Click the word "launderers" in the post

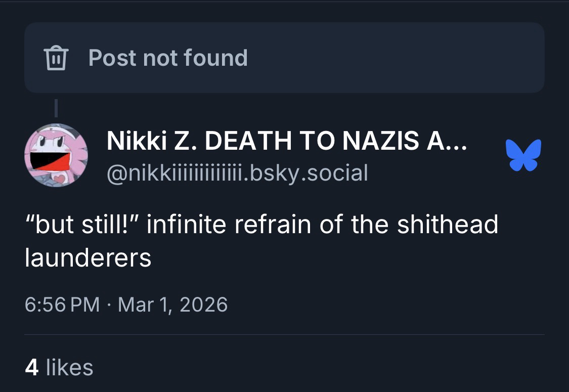tap(88, 257)
